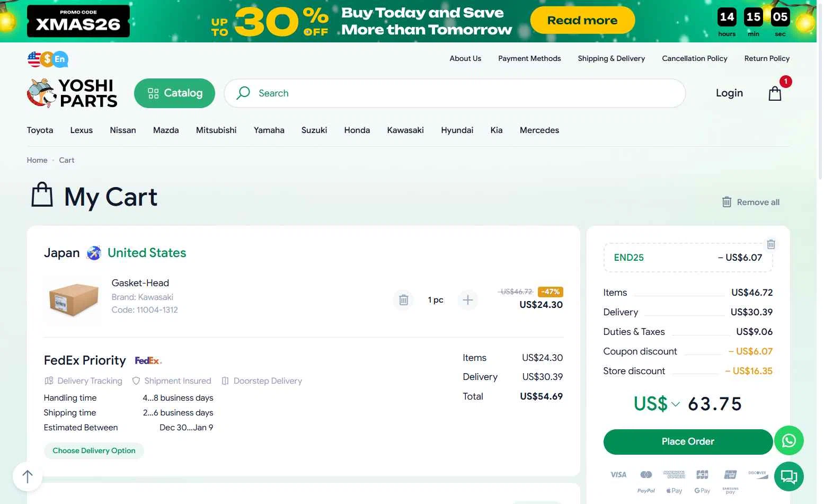Click the American Express payment icon
824x504 pixels.
pos(674,475)
